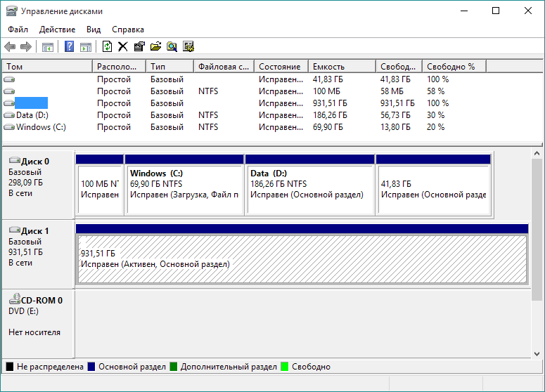Viewport: 545px width, 392px height.
Task: Open the Вид menu
Action: pos(94,30)
